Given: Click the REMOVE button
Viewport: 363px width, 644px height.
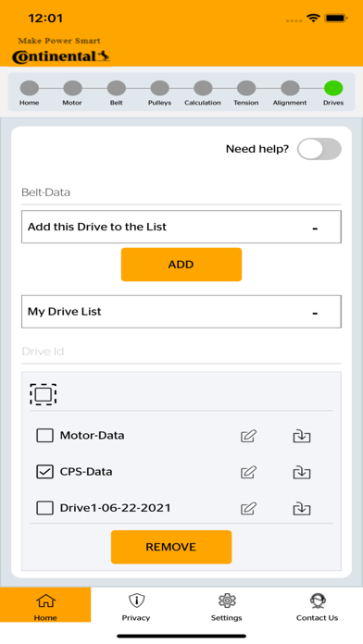Looking at the screenshot, I should (171, 547).
